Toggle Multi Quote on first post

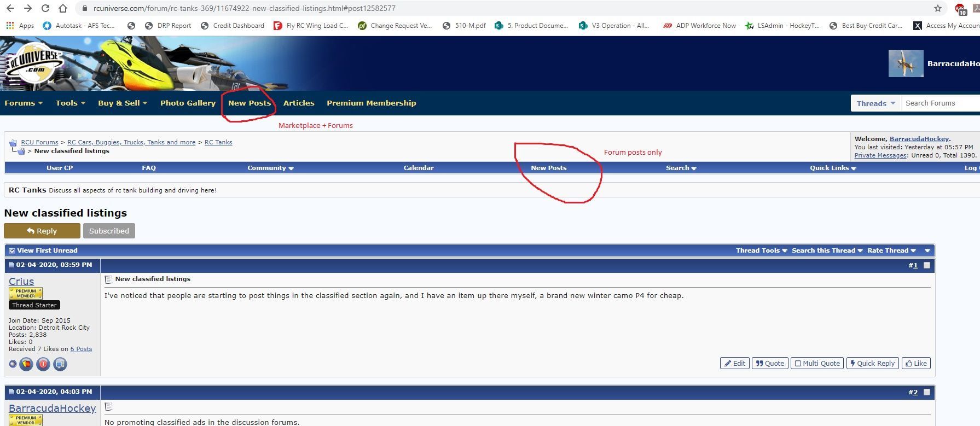point(817,363)
